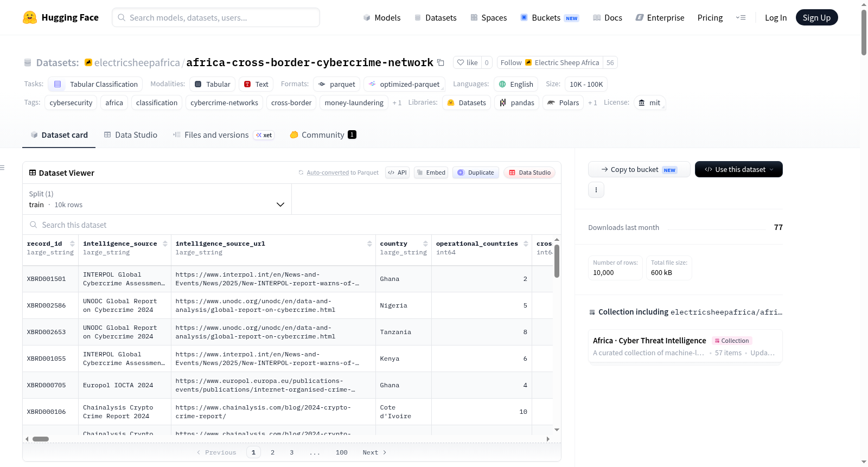Select the money-laundering tag
Image resolution: width=868 pixels, height=467 pixels.
click(x=354, y=103)
